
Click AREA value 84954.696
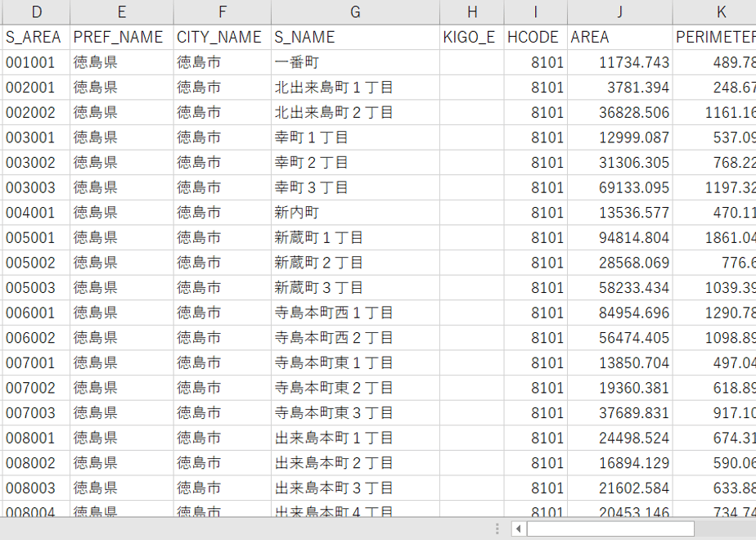tap(620, 313)
